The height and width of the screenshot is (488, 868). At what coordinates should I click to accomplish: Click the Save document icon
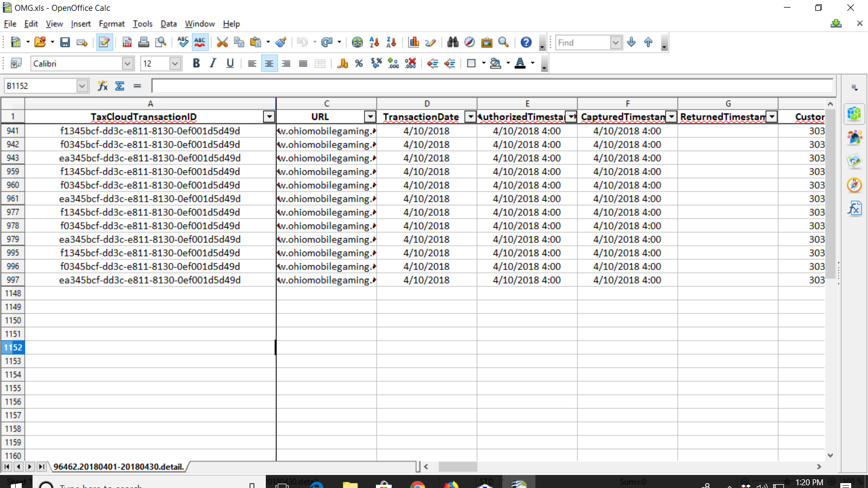click(65, 42)
